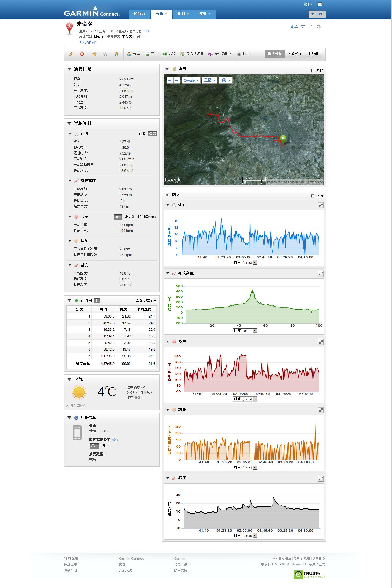Collapse the 摘要信息 summary panel
Image resolution: width=392 pixels, height=588 pixels.
tap(69, 69)
